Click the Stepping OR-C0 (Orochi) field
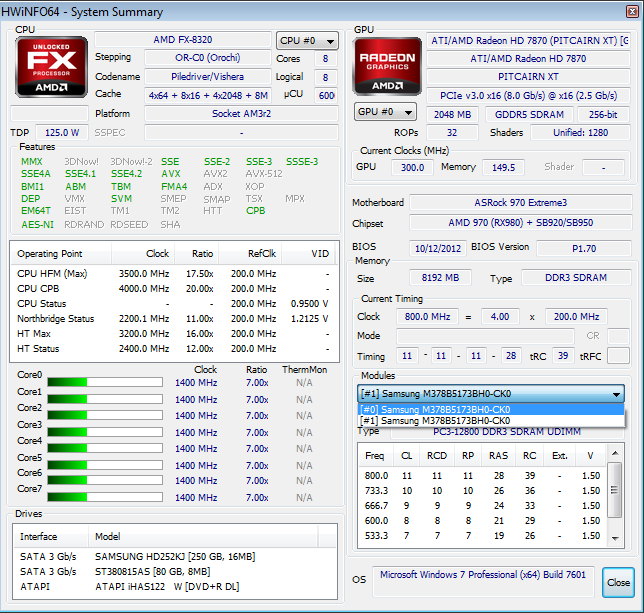Image resolution: width=644 pixels, height=613 pixels. [x=207, y=58]
